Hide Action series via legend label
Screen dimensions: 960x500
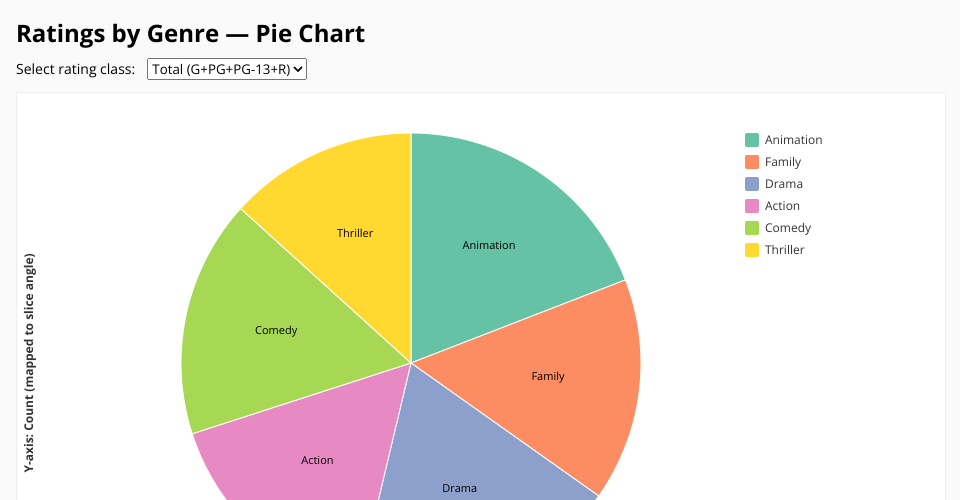[x=782, y=206]
